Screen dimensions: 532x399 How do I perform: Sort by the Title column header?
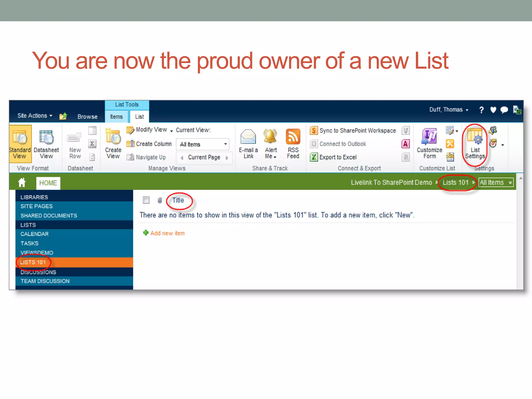[178, 200]
